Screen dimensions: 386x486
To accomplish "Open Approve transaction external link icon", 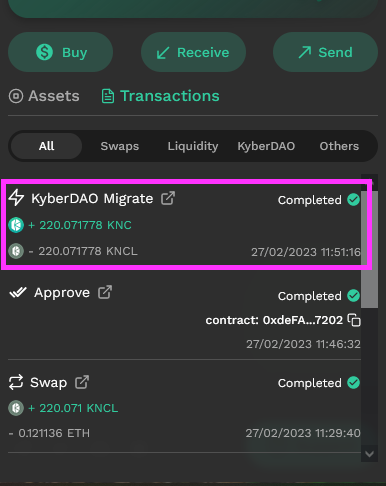I will (x=105, y=292).
